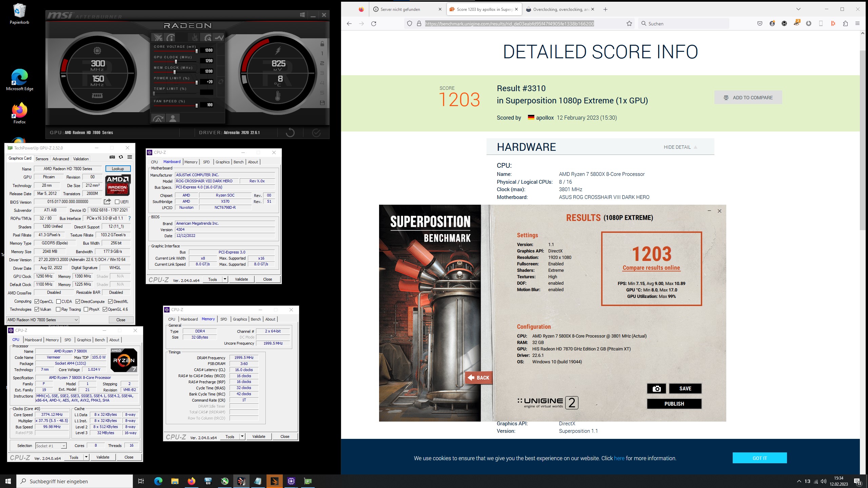Switch to Advanced tab in GPU-Z
Screen dimensions: 868x488
pyautogui.click(x=61, y=159)
